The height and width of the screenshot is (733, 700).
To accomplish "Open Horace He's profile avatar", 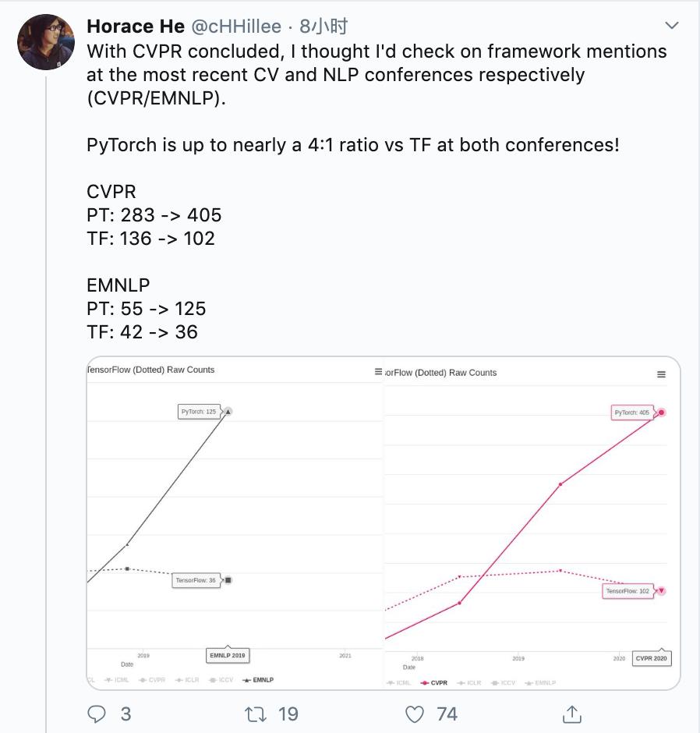I will click(x=46, y=41).
